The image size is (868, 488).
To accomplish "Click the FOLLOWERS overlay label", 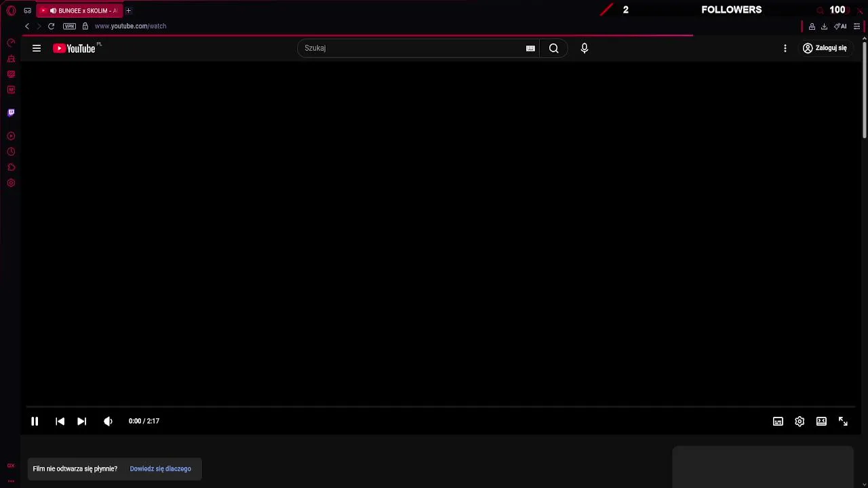I will pos(732,9).
